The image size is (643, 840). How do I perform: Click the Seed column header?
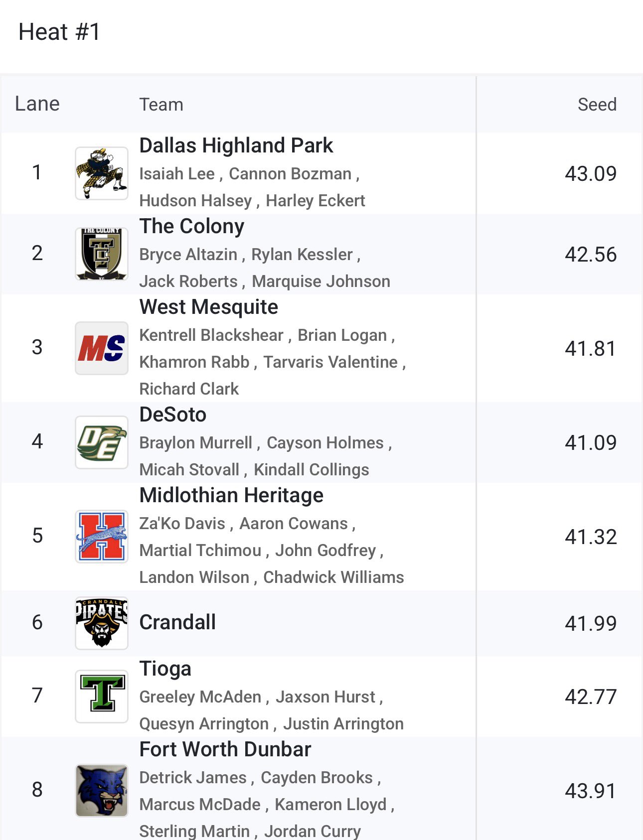coord(597,105)
